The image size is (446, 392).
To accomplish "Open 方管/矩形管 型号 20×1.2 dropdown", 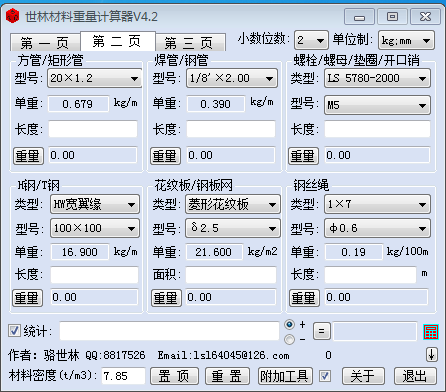I will (95, 78).
